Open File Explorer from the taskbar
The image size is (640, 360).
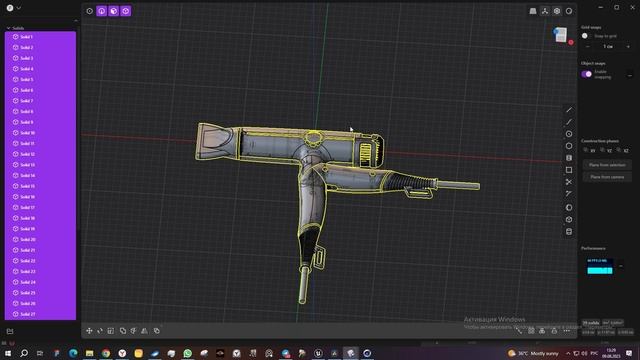(x=89, y=353)
